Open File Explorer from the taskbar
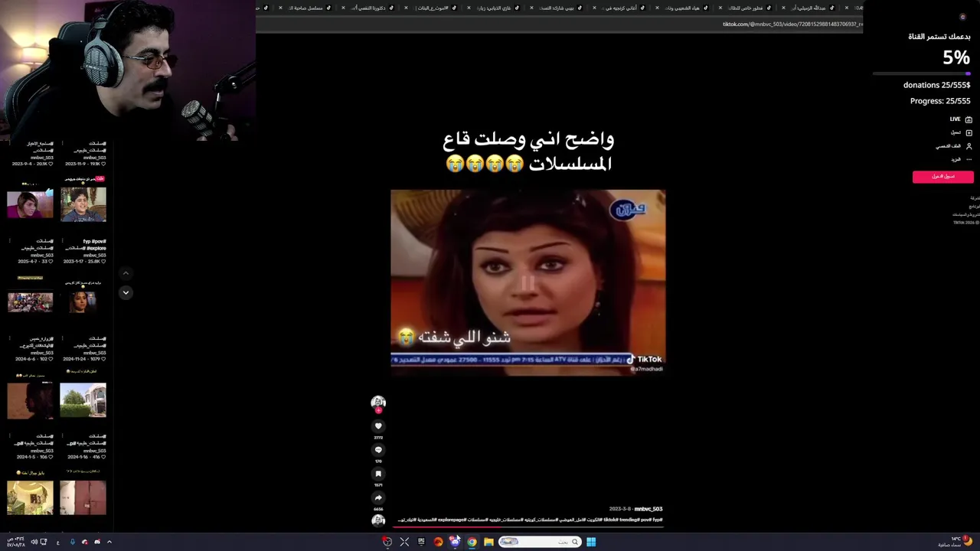Image resolution: width=980 pixels, height=551 pixels. tap(488, 542)
